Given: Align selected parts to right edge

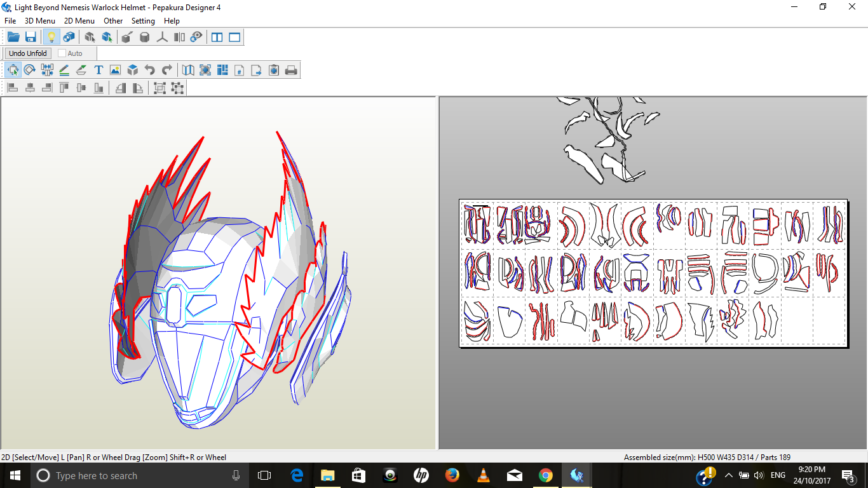Looking at the screenshot, I should pyautogui.click(x=47, y=88).
